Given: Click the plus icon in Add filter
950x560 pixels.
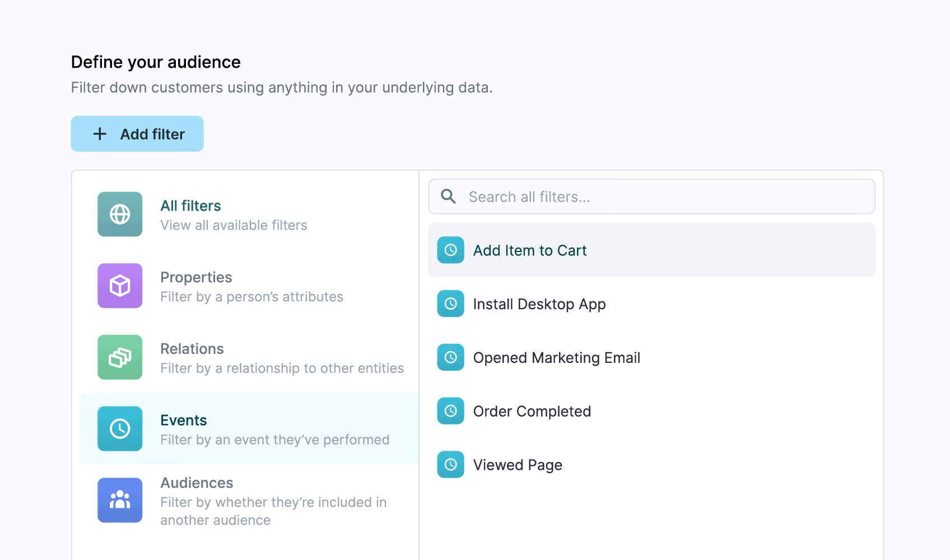Looking at the screenshot, I should click(100, 134).
